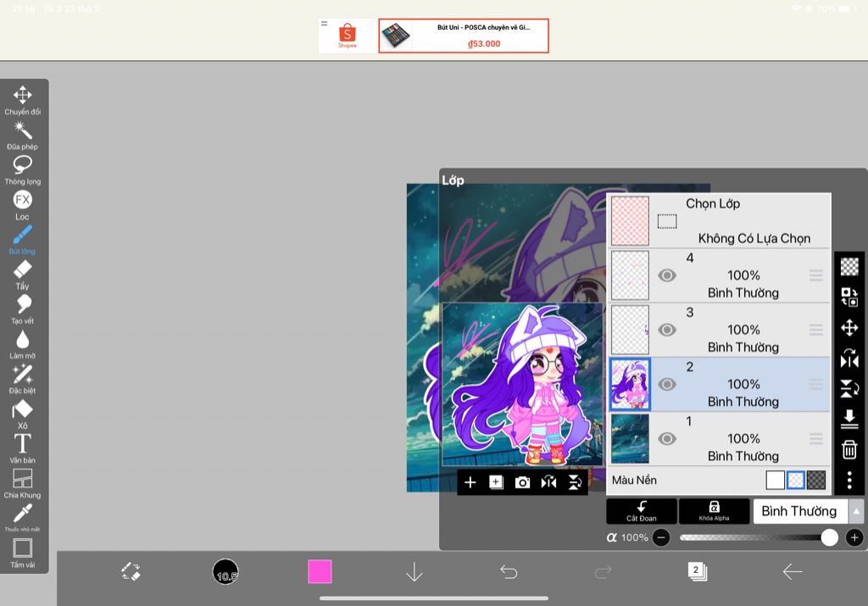Delete layer with trash icon
Screen dimensions: 868x606
pyautogui.click(x=849, y=449)
